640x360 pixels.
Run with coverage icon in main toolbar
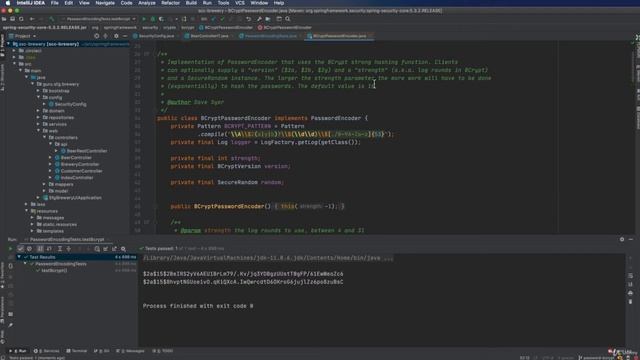(x=161, y=19)
